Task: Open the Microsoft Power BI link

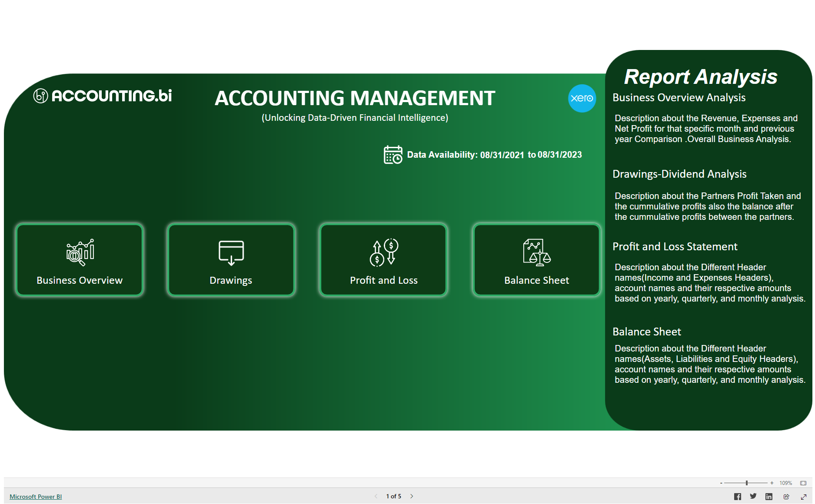Action: (x=35, y=497)
